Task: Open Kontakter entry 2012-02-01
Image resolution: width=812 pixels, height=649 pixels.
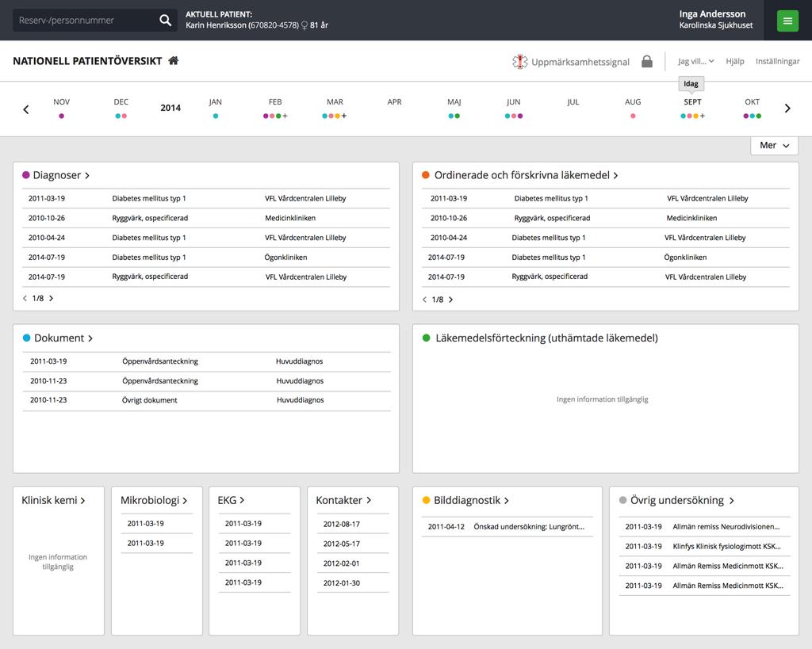Action: [353, 563]
